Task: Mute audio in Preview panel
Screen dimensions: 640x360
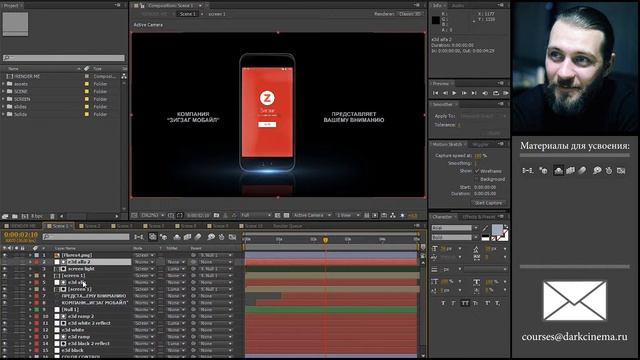Action: pyautogui.click(x=485, y=93)
